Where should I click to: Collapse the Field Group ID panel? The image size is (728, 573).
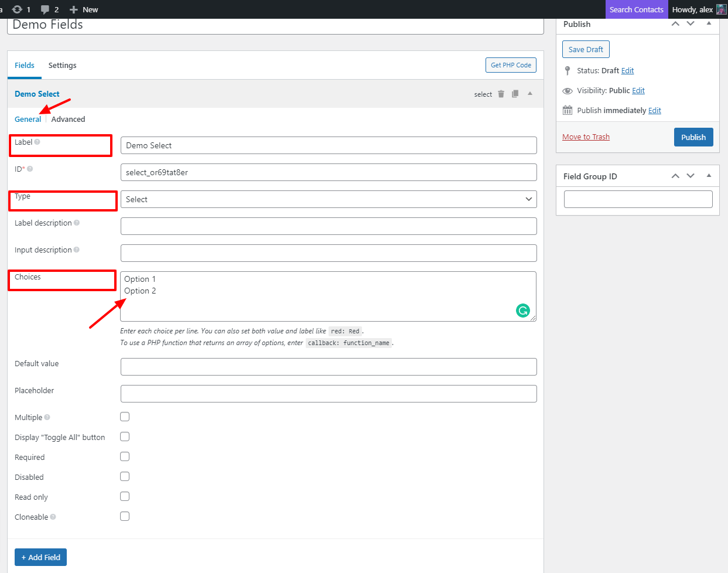709,176
